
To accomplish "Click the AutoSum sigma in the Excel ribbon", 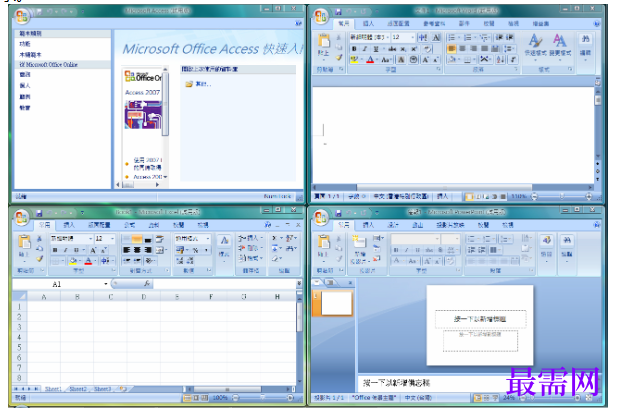I will tap(274, 238).
